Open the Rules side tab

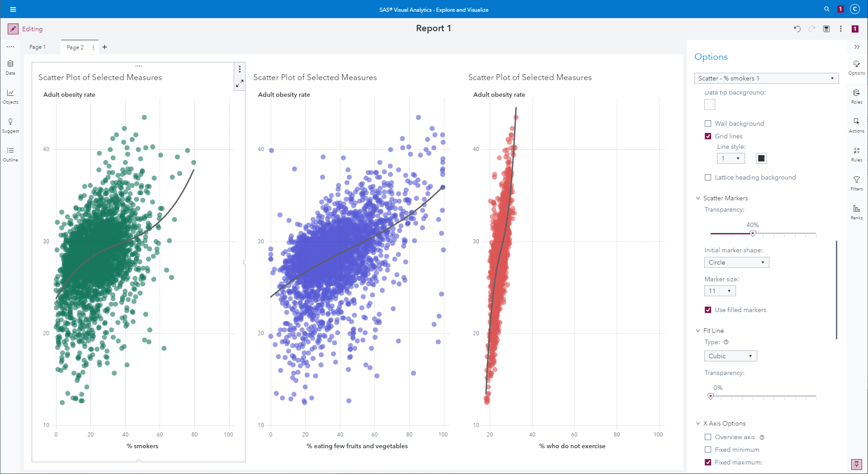857,154
